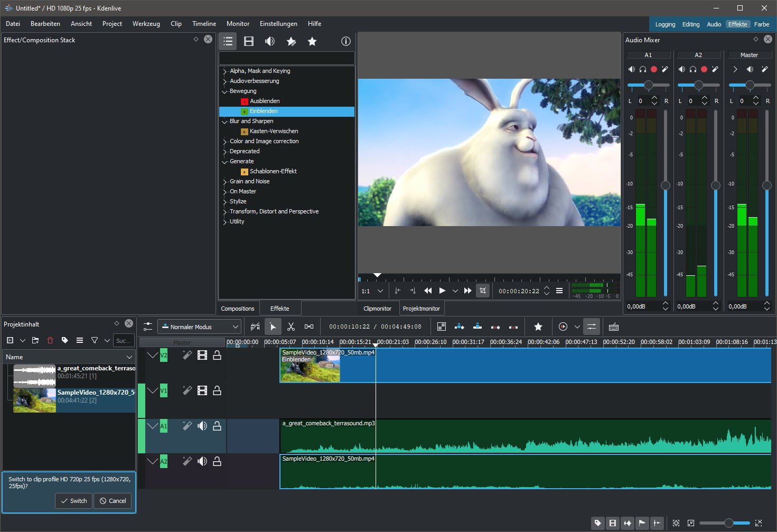Image resolution: width=777 pixels, height=532 pixels.
Task: Click the crop/zone icon in monitor
Action: (483, 291)
